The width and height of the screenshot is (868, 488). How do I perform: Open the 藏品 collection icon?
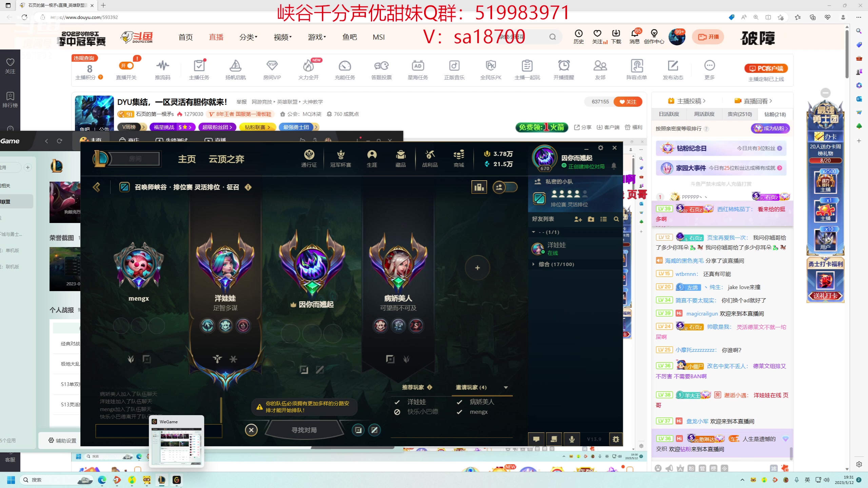(400, 159)
